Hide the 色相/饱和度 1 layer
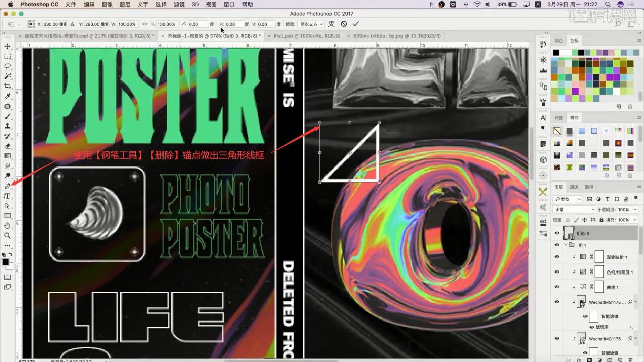Viewport: 644px width, 362px height. [556, 271]
